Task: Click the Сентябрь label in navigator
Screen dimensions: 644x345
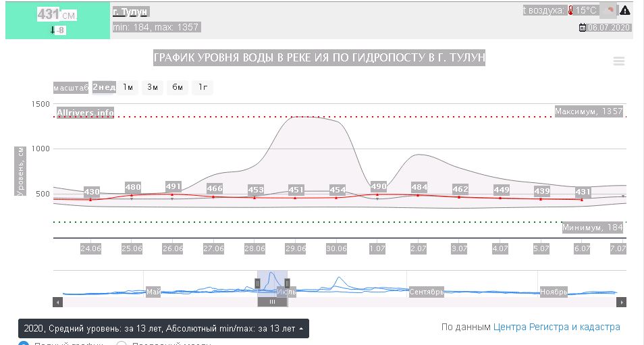Action: [427, 292]
